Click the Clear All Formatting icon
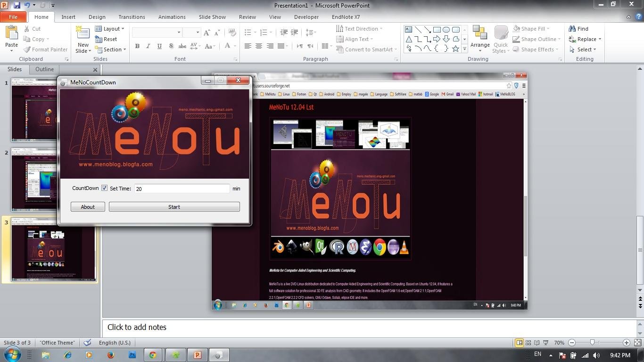This screenshot has height=362, width=644. click(232, 33)
